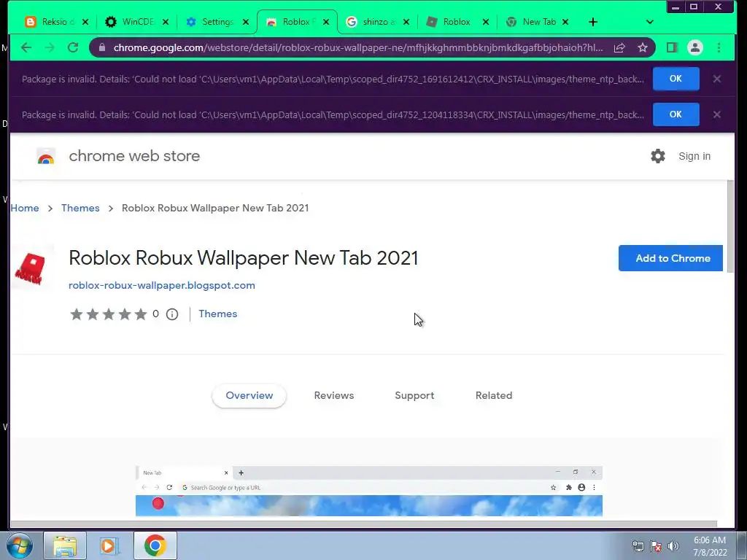Click the horizontal page scrollbar
747x560 pixels.
(363, 524)
